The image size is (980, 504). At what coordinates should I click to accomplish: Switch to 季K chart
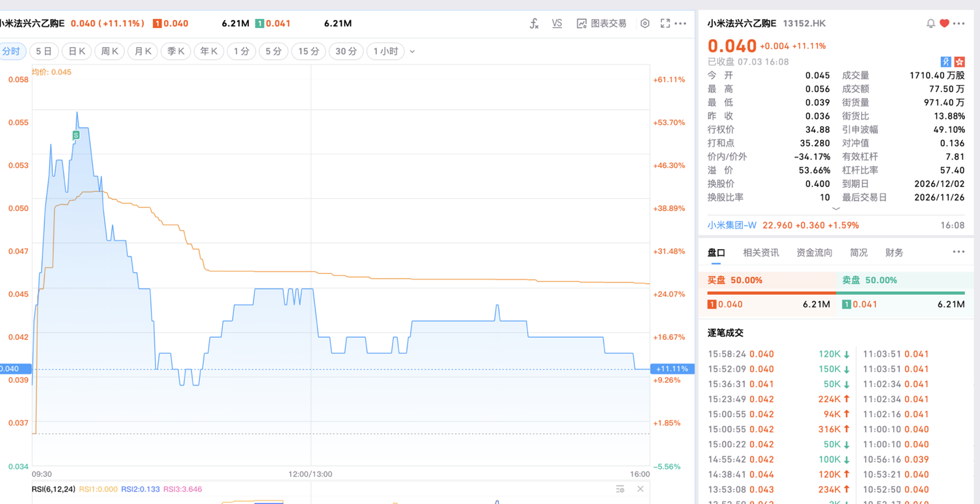[176, 51]
